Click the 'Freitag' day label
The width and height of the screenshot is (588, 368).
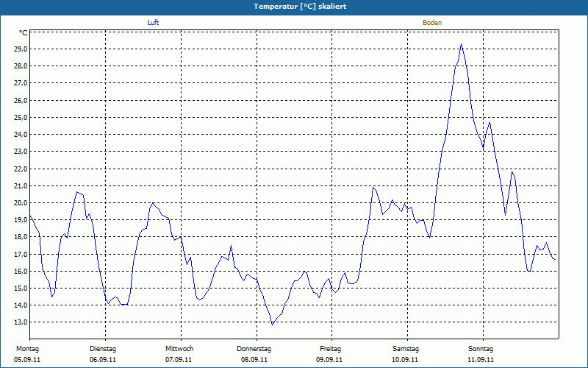click(330, 349)
